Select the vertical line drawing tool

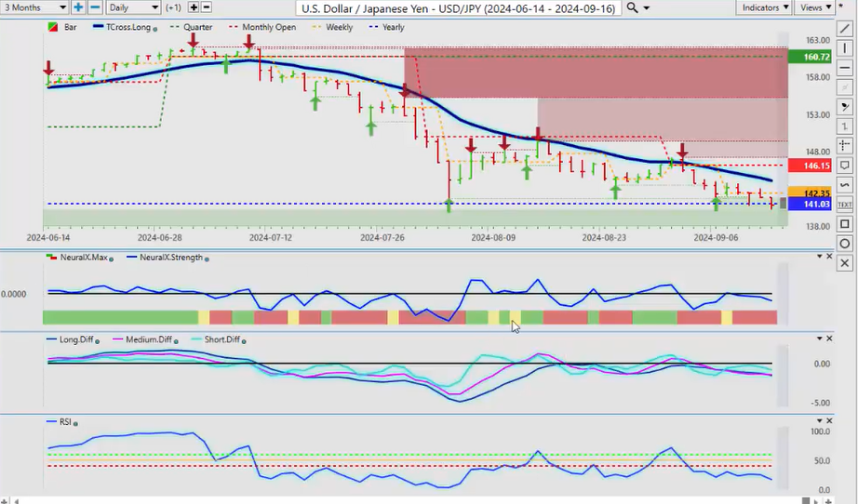coord(844,48)
